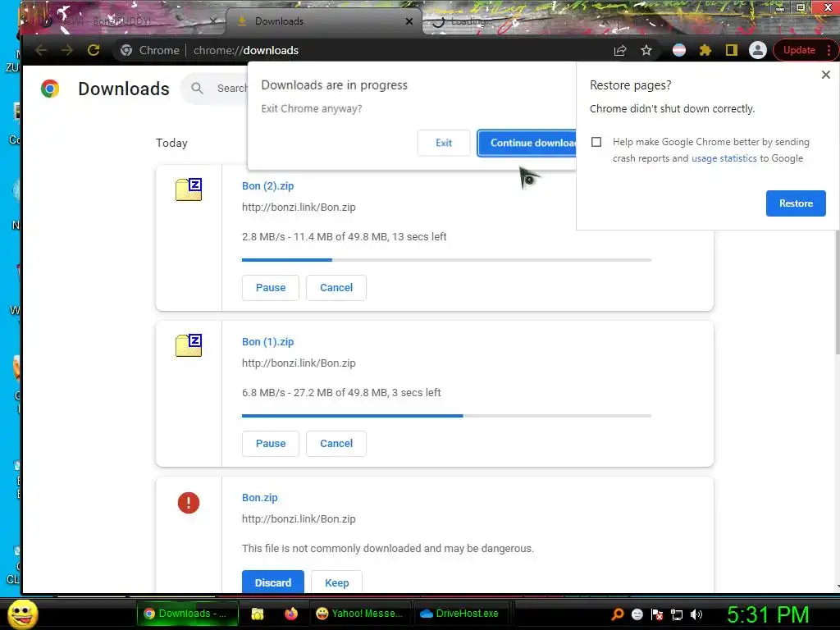Image resolution: width=840 pixels, height=630 pixels.
Task: Click the flag with red X tray icon
Action: tap(657, 614)
